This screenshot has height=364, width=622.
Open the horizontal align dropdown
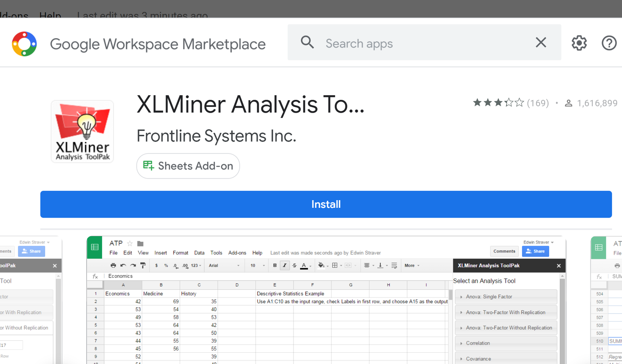pyautogui.click(x=369, y=265)
